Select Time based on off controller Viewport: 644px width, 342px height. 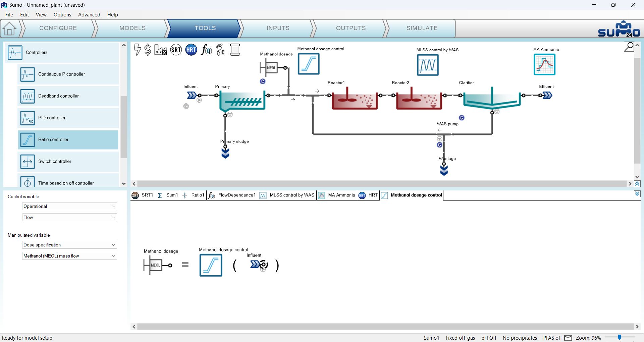coord(68,181)
